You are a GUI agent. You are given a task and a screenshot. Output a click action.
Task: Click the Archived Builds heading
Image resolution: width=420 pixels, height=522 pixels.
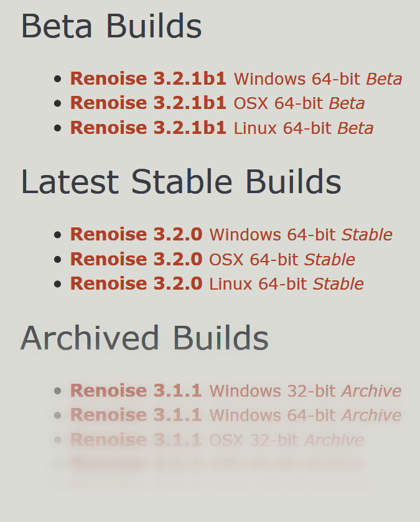pyautogui.click(x=144, y=338)
